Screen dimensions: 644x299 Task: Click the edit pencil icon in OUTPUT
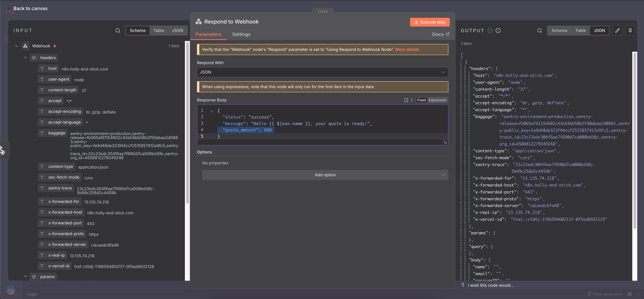coord(617,31)
